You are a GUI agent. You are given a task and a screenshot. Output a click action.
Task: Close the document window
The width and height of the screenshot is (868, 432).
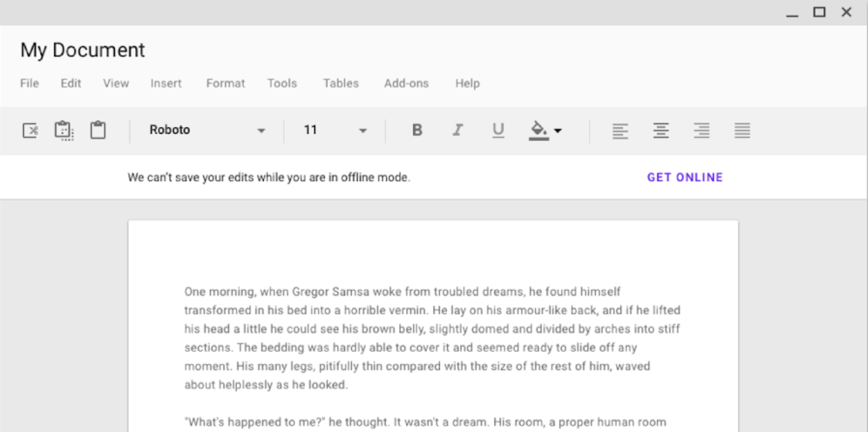[x=846, y=12]
